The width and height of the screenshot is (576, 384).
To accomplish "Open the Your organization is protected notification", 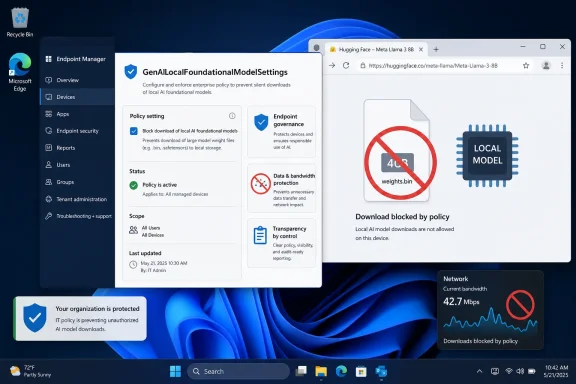I will pos(80,319).
